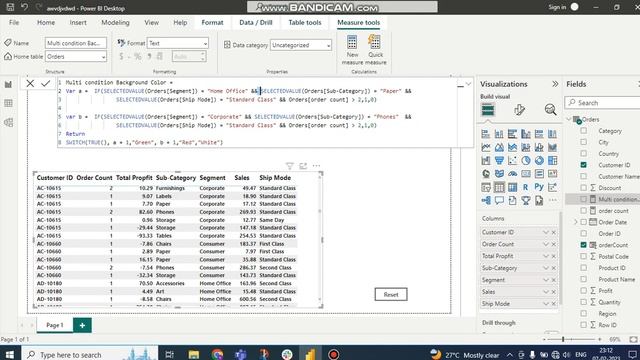Choose the table visual in Visualizations
The width and height of the screenshot is (640, 360).
(x=499, y=187)
